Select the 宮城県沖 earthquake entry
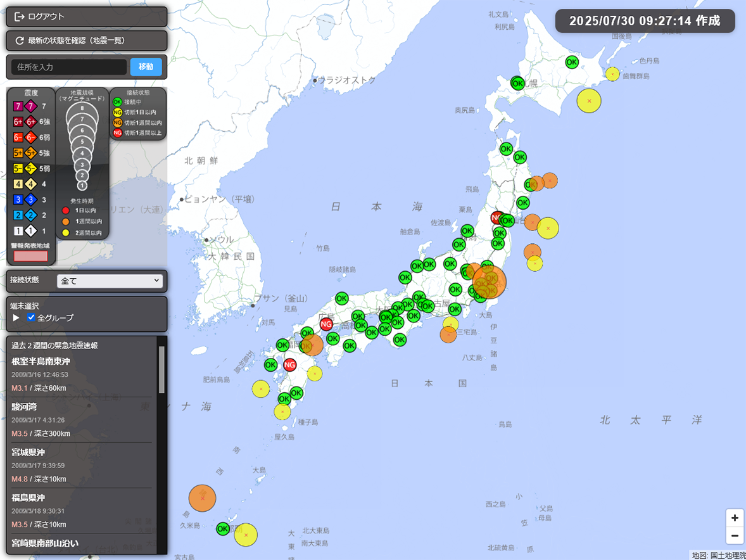 click(81, 466)
